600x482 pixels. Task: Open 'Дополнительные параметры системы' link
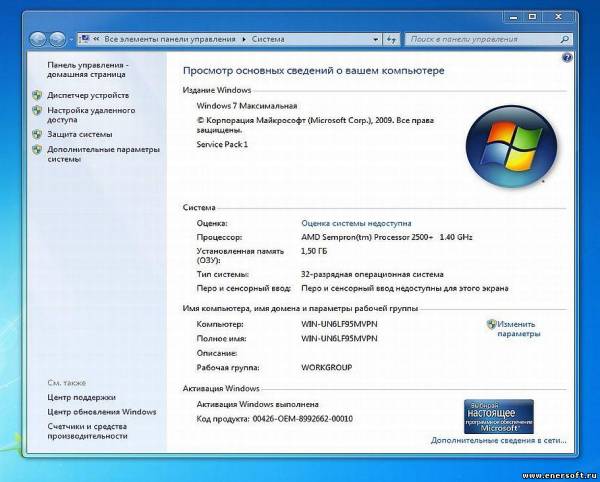103,154
